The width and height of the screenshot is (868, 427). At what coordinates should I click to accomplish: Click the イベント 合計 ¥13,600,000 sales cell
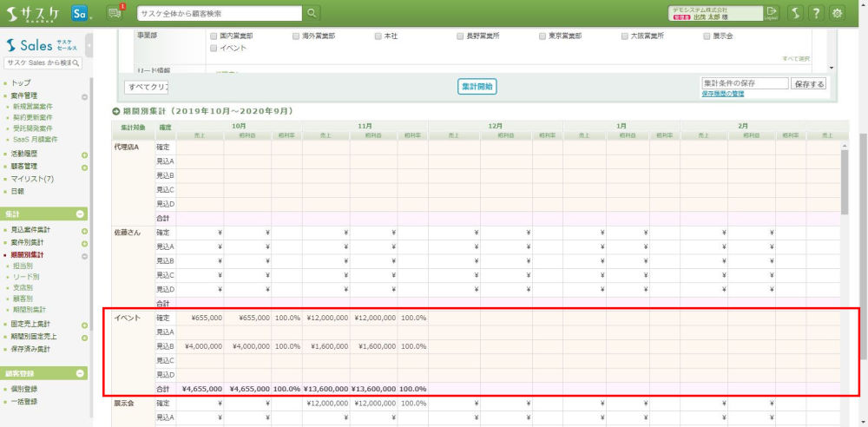[326, 390]
